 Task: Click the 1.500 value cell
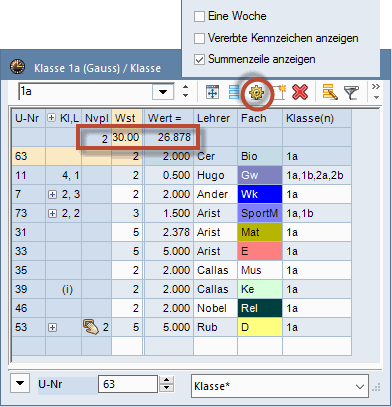(x=169, y=213)
